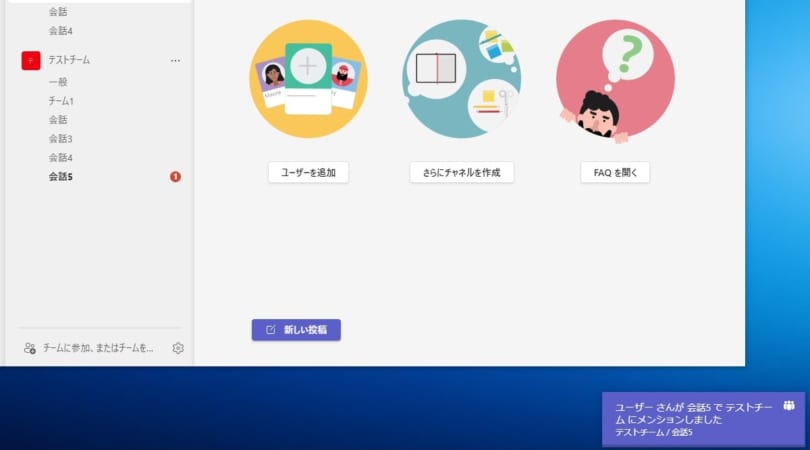Open the manage teams gear icon
810x450 pixels.
click(178, 348)
